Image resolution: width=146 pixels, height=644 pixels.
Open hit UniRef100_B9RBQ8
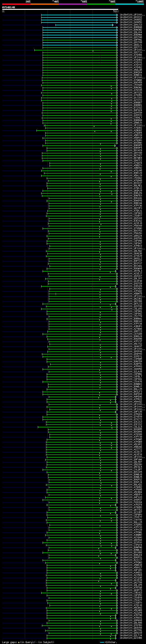click(131, 27)
